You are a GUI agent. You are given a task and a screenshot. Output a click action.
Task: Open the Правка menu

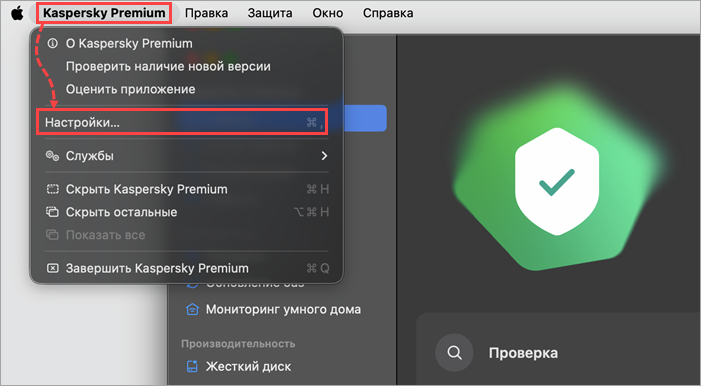coord(206,13)
